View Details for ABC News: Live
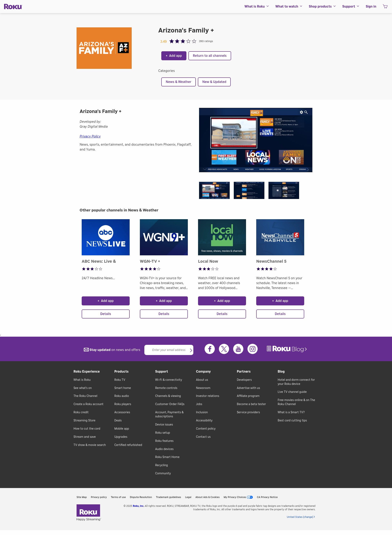 pyautogui.click(x=106, y=314)
